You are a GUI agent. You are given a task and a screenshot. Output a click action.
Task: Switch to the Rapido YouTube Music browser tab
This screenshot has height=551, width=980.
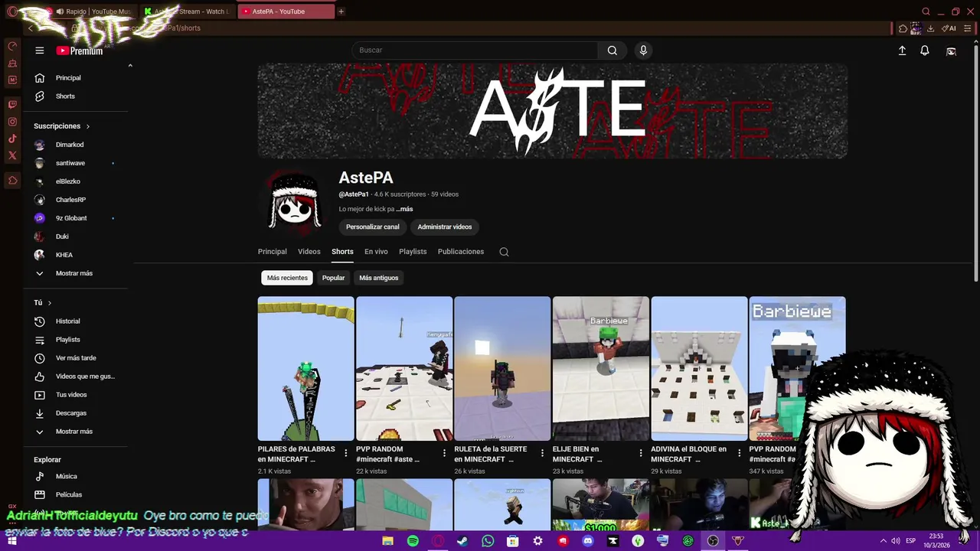click(92, 11)
